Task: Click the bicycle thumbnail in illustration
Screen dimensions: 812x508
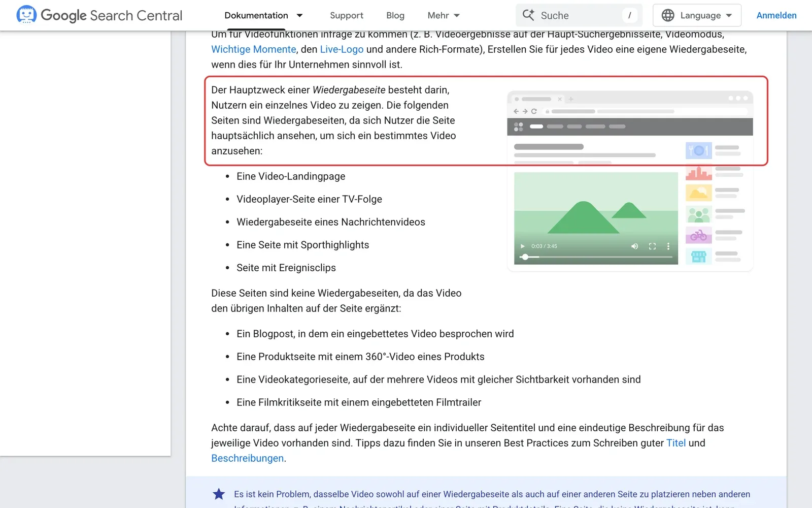Action: coord(699,235)
